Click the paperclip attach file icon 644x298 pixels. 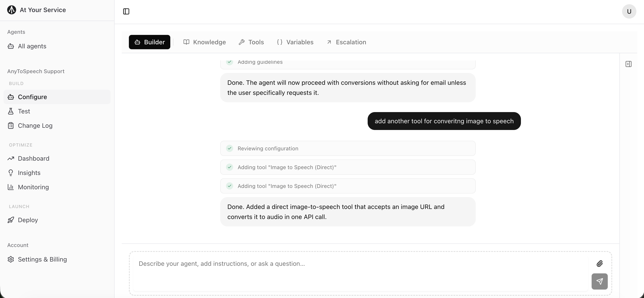[599, 264]
